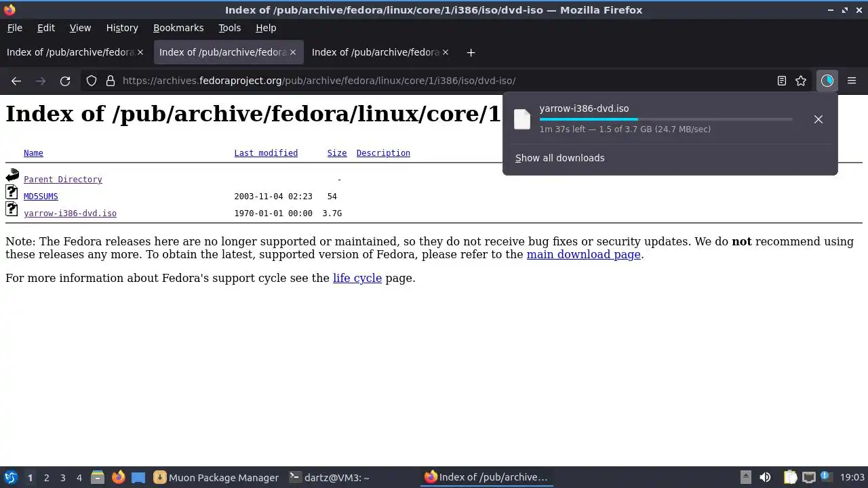Click yarrow-i386-dvd.iso name in downloads panel
This screenshot has height=488, width=868.
click(x=584, y=108)
